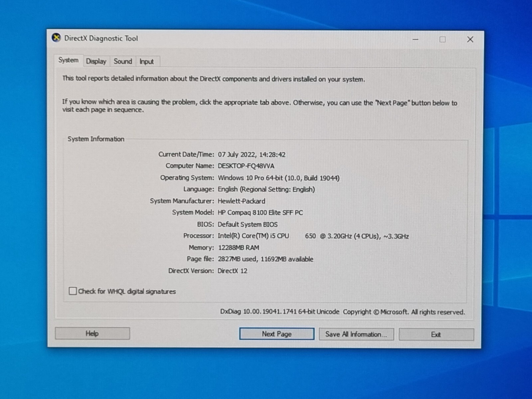
Task: Click the DirectX Version label
Action: [x=191, y=271]
